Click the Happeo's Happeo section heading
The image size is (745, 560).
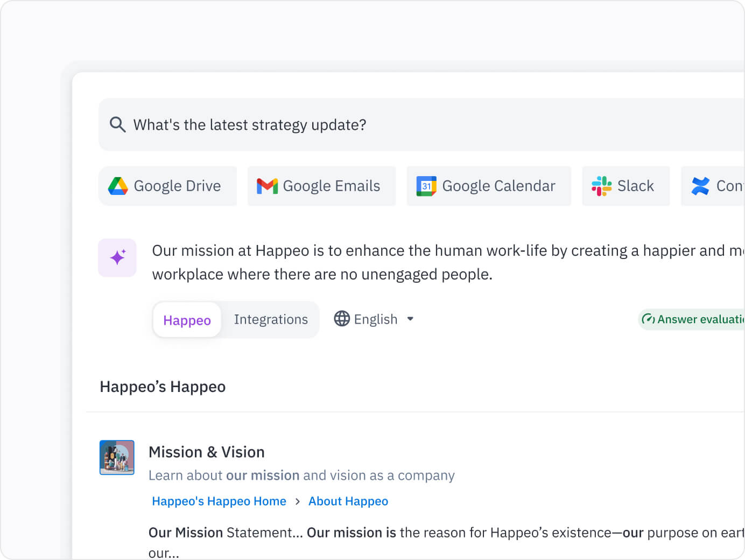coord(163,387)
